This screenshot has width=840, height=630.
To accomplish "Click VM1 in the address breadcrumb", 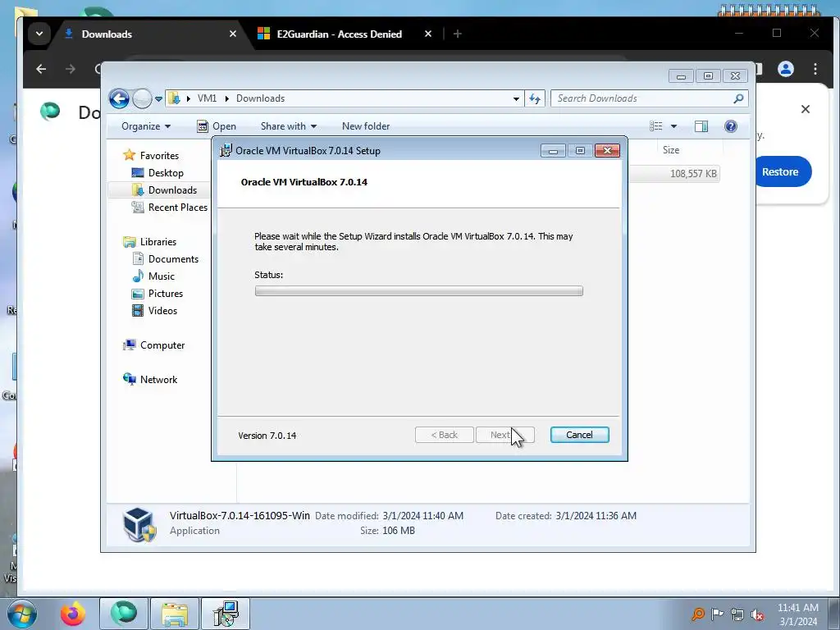I will (x=207, y=98).
